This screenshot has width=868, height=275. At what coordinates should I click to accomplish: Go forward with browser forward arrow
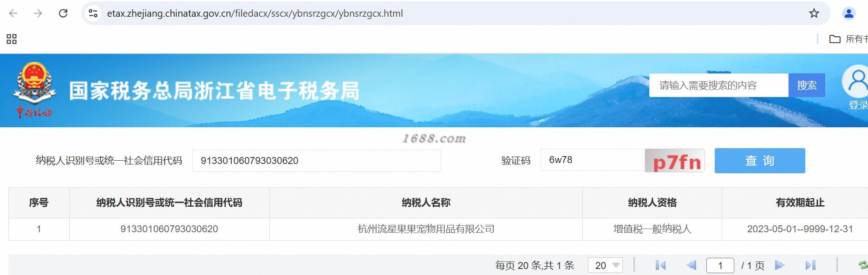tap(38, 13)
